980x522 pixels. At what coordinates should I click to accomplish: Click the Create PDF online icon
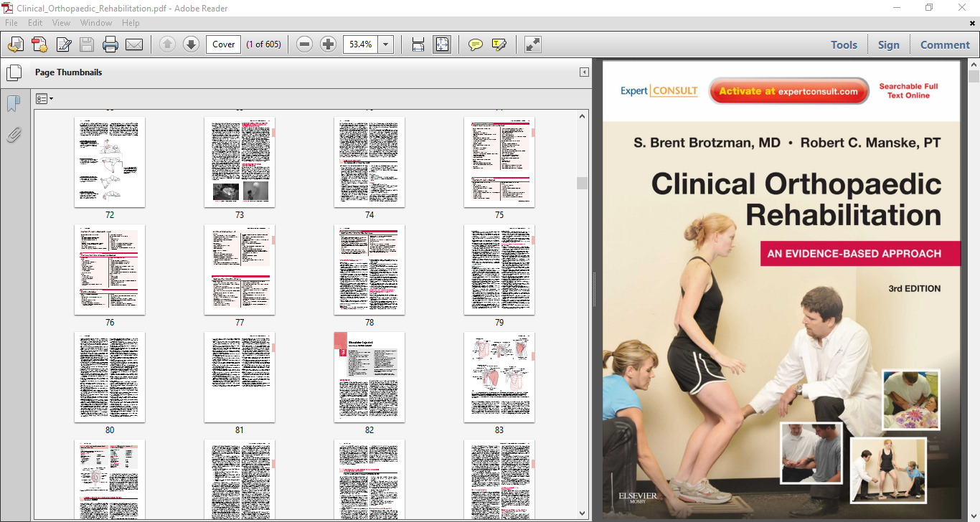click(16, 44)
